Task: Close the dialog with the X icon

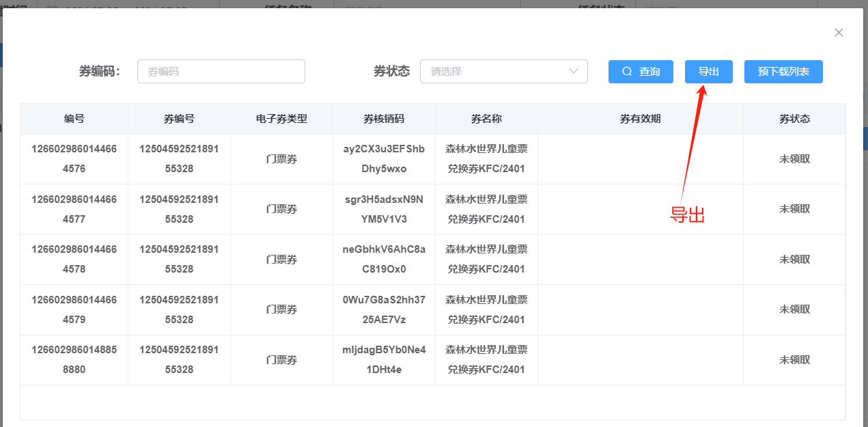Action: coord(839,33)
